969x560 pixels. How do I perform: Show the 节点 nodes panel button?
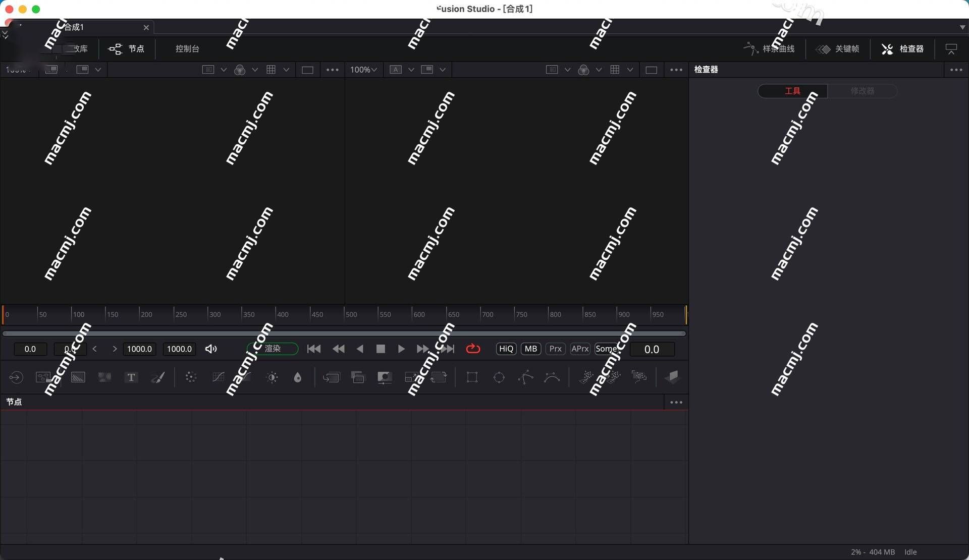point(126,49)
